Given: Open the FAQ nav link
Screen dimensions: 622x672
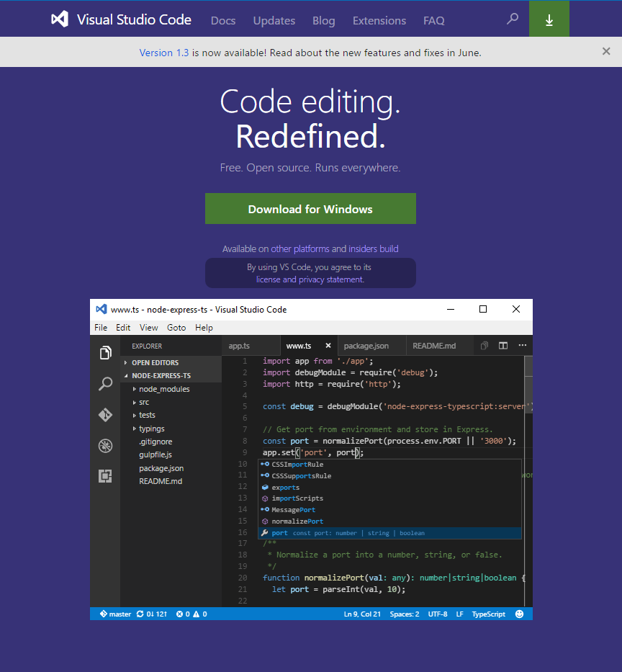Looking at the screenshot, I should [x=434, y=21].
